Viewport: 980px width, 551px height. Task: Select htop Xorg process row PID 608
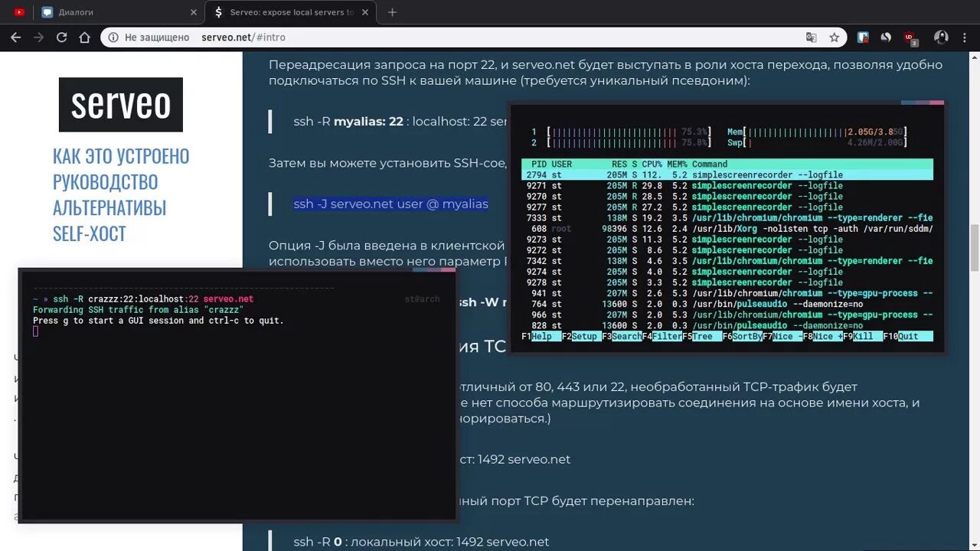pyautogui.click(x=727, y=229)
